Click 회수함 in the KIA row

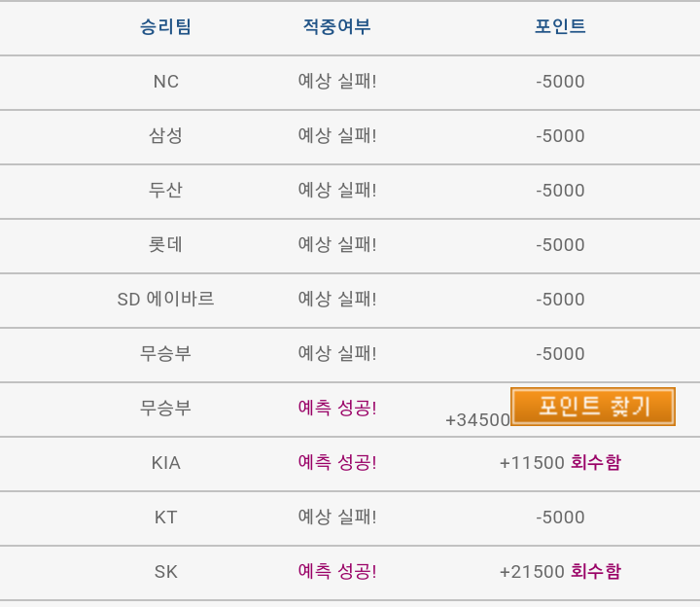(x=595, y=463)
